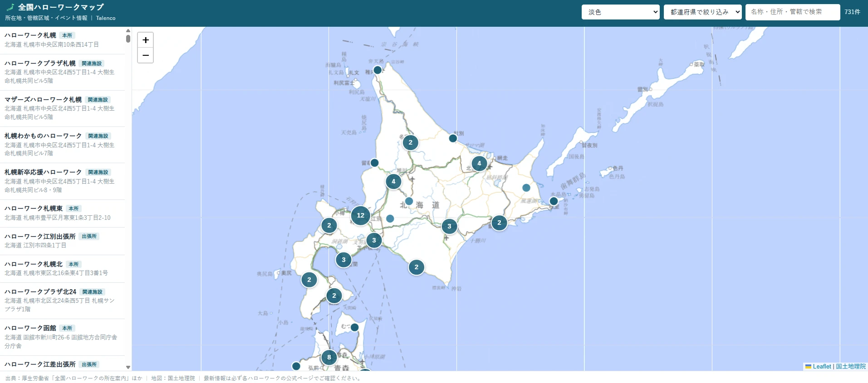Click the sidebar scrollbar down arrow
The width and height of the screenshot is (868, 383).
(128, 368)
